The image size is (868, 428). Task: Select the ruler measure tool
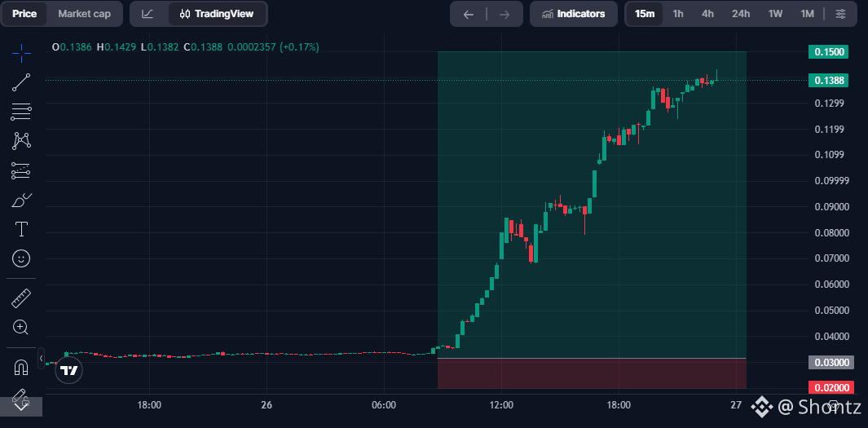[21, 298]
